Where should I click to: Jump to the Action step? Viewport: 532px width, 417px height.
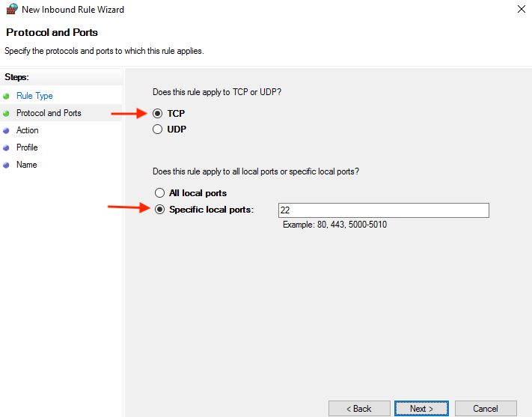coord(28,130)
